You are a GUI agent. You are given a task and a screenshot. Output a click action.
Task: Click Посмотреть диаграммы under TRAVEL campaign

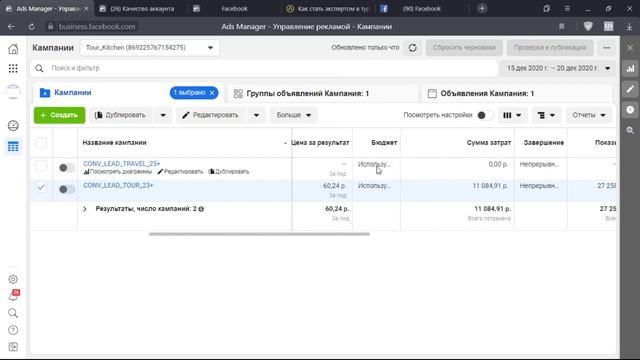(x=118, y=172)
